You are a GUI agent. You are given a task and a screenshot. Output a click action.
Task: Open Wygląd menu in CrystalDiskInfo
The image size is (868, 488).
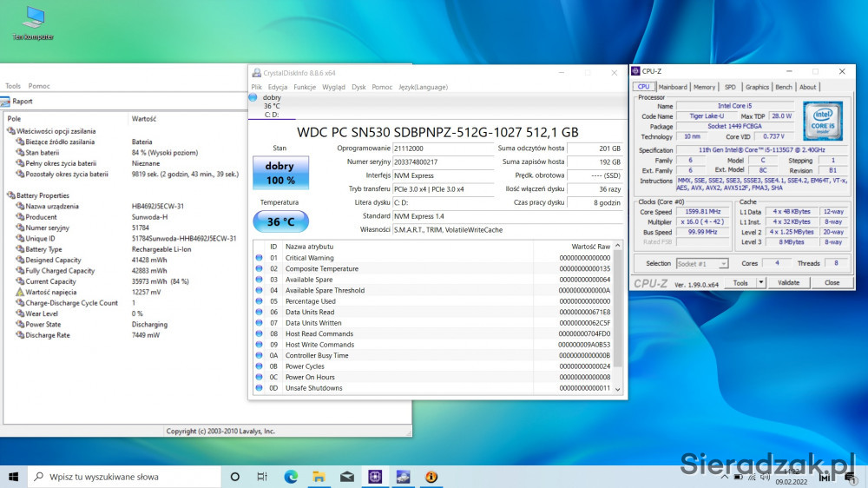333,87
